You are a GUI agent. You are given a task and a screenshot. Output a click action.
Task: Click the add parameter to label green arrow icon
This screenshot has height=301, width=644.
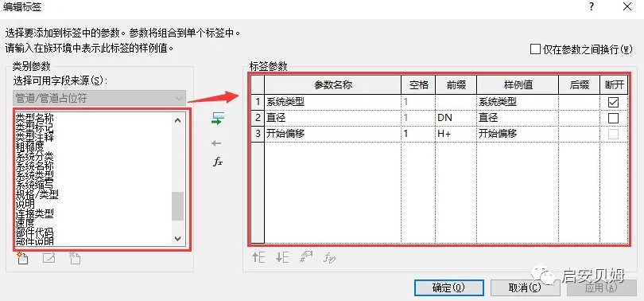click(x=218, y=119)
